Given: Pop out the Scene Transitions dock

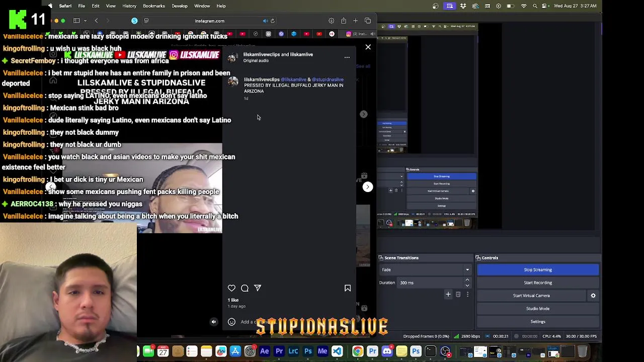Looking at the screenshot, I should pos(381,258).
